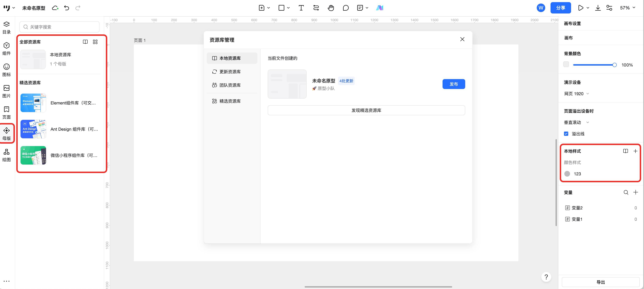Screen dimensions: 644x289
Task: Select the Hand pan tool
Action: (x=331, y=8)
